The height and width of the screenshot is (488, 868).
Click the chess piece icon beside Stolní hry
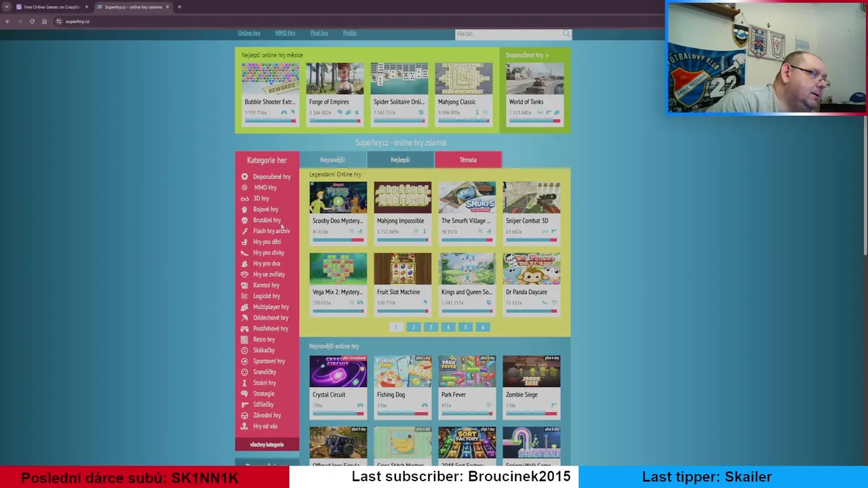tap(245, 383)
